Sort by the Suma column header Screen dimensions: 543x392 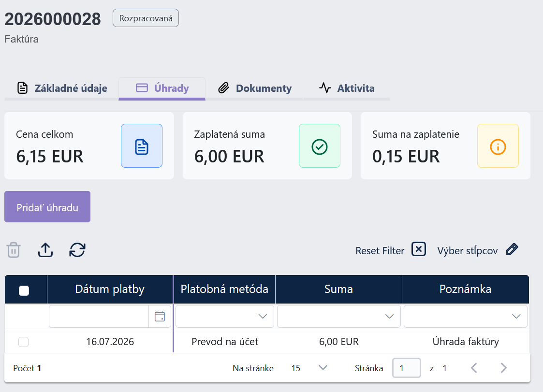tap(338, 289)
